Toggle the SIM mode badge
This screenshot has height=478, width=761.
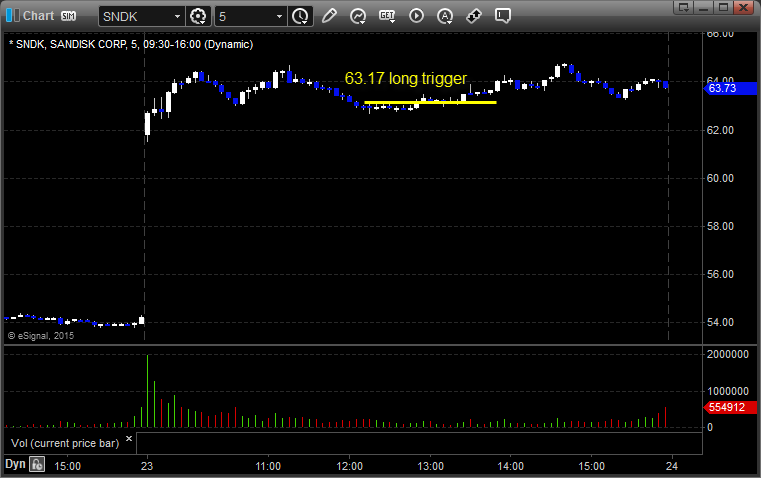tap(68, 16)
